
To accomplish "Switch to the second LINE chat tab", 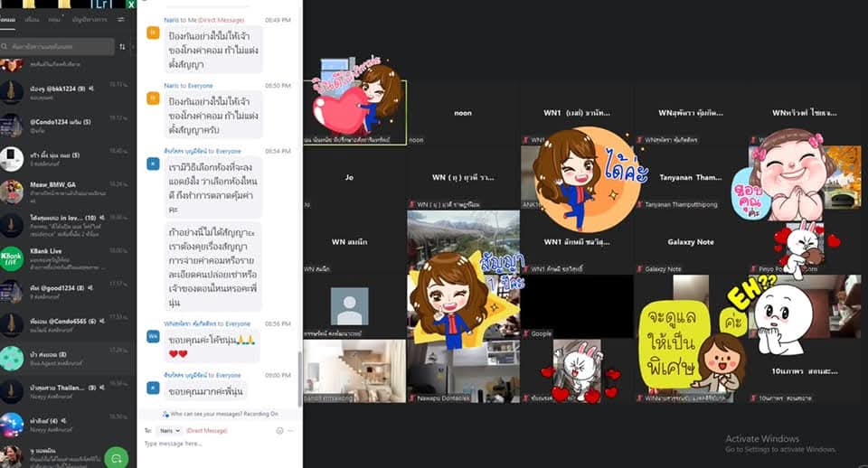I will [x=33, y=19].
